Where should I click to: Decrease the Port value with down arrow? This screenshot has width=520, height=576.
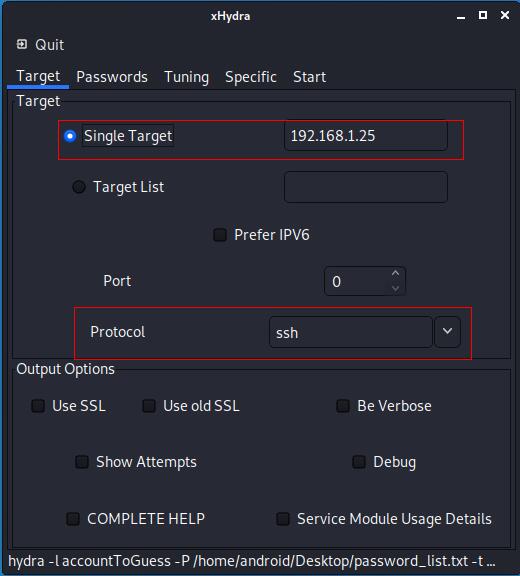pyautogui.click(x=396, y=288)
